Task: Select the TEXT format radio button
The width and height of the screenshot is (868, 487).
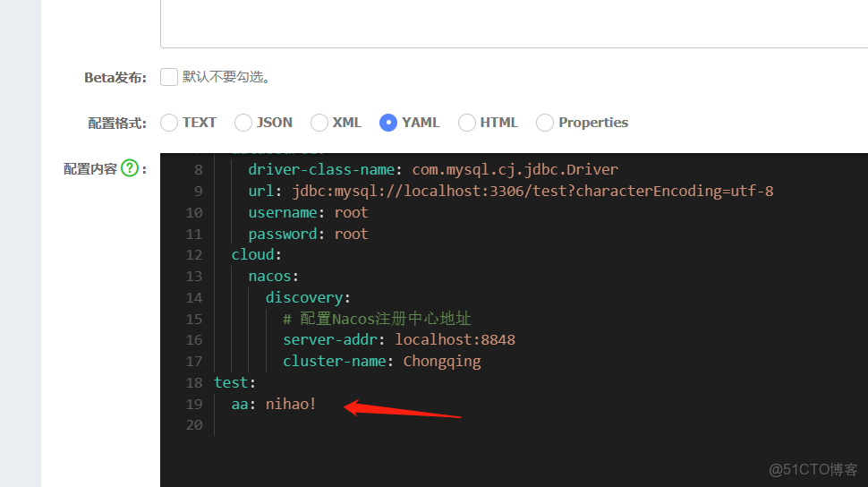Action: [169, 123]
